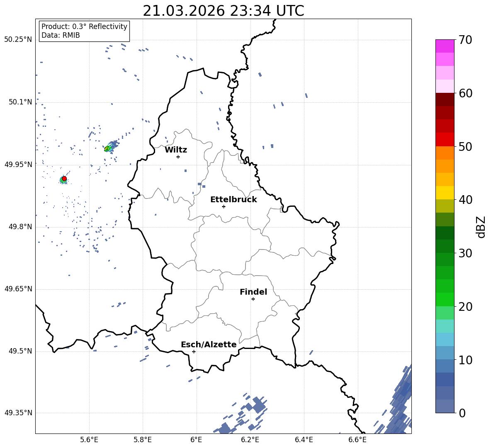Click the colorbar tick label 70
The width and height of the screenshot is (491, 448).
[466, 40]
